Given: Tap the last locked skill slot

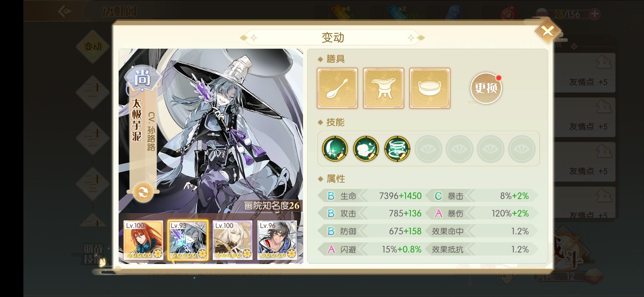Looking at the screenshot, I should click(x=522, y=149).
